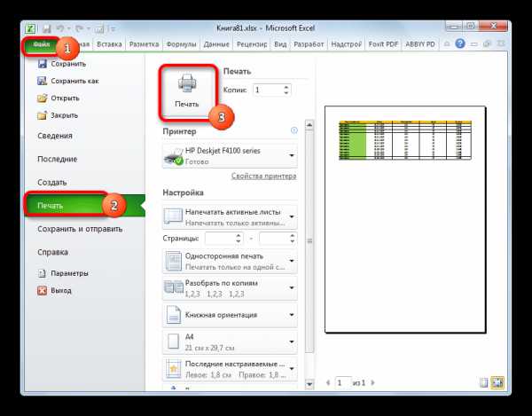The height and width of the screenshot is (416, 532).
Task: Open the Напечатать активные листы dropdown
Action: (x=230, y=216)
